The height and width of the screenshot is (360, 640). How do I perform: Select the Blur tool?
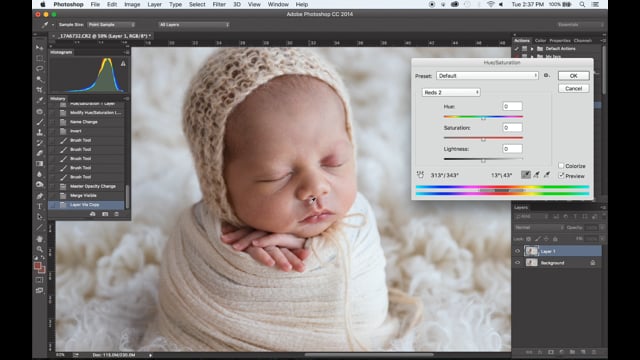pos(40,174)
